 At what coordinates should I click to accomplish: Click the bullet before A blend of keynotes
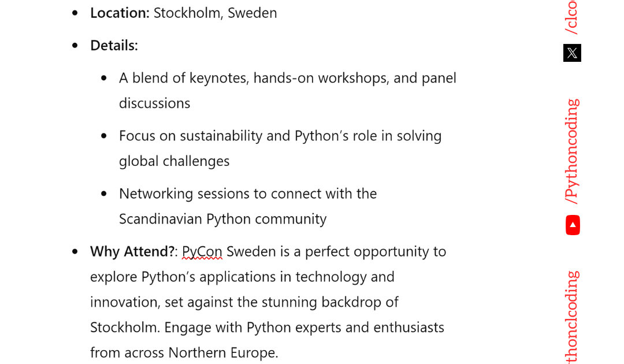[x=104, y=79]
